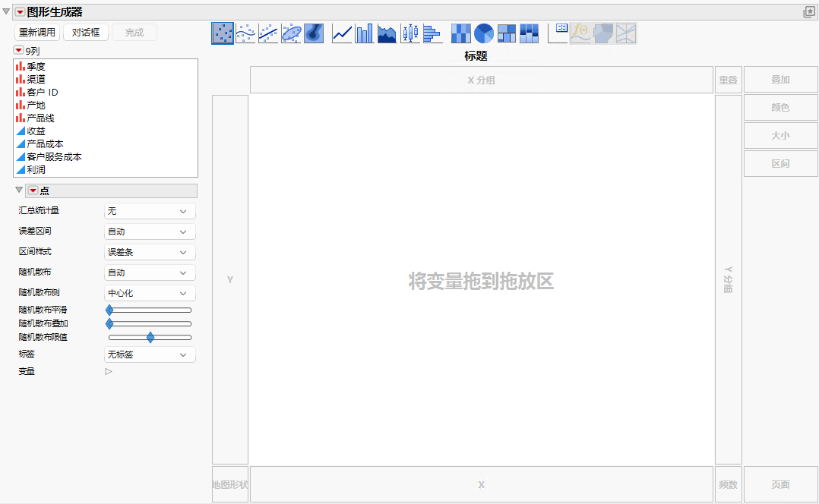819x504 pixels.
Task: Collapse the 点 section disclosure triangle
Action: [19, 190]
